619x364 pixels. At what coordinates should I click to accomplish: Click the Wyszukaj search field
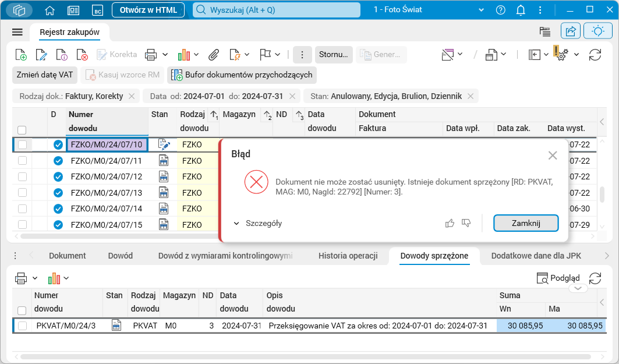tap(277, 10)
